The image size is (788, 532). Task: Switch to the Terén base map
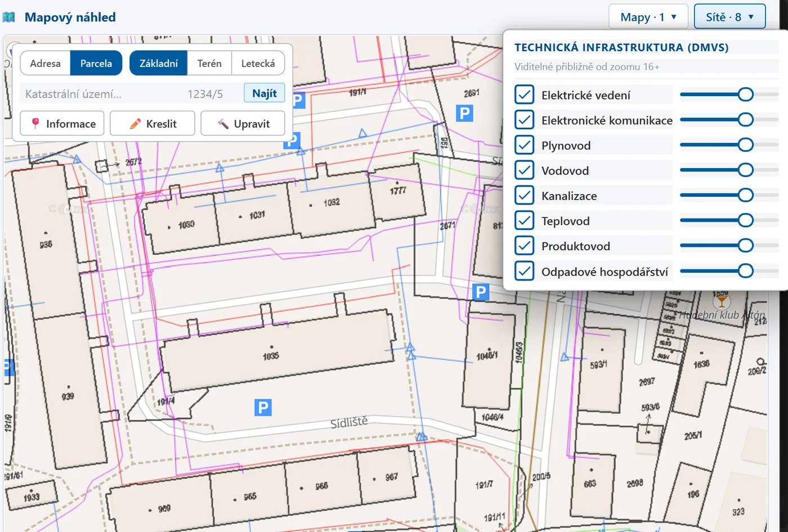pos(209,63)
